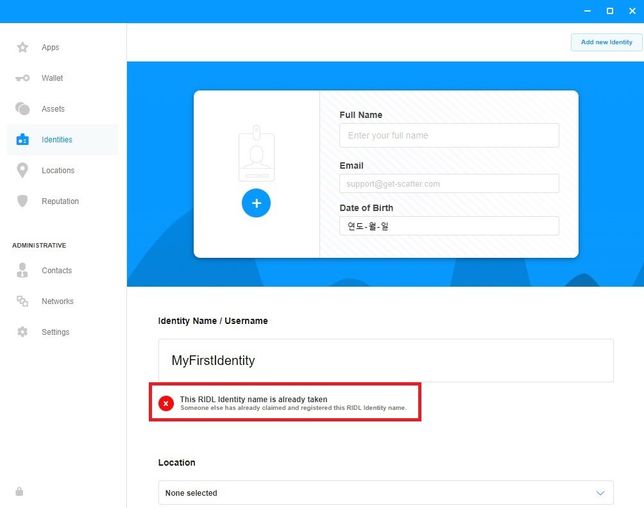644x508 pixels.
Task: Open the Location 'None selected' dropdown
Action: [x=386, y=492]
